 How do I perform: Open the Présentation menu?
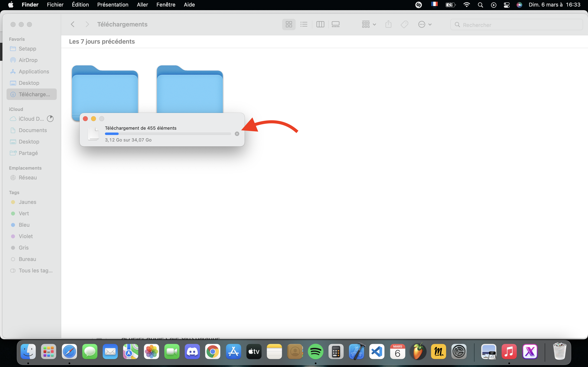coord(113,5)
